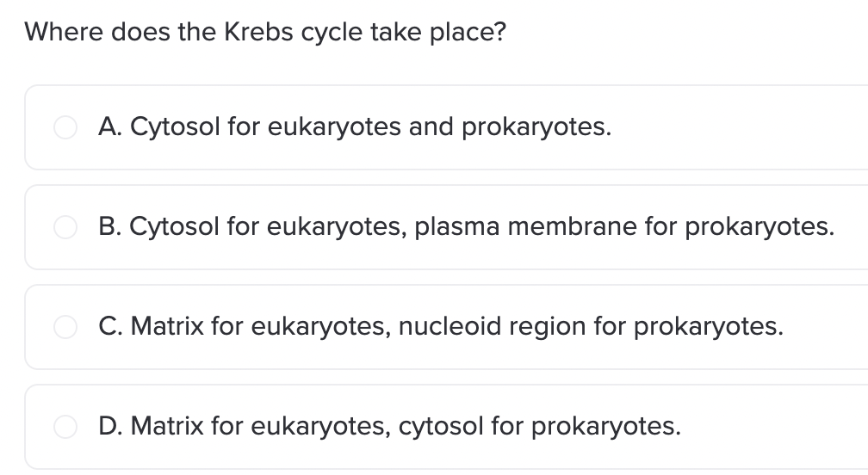The height and width of the screenshot is (475, 868).
Task: Click the word 'prokaryotes' in option D
Action: point(606,427)
